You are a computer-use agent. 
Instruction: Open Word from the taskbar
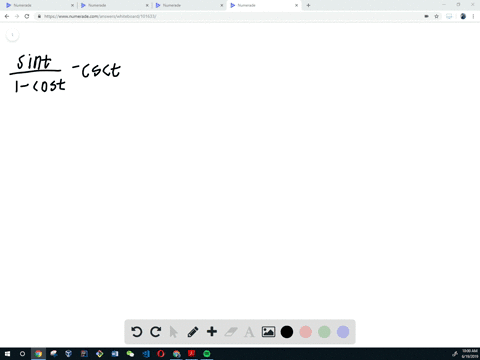pyautogui.click(x=115, y=354)
